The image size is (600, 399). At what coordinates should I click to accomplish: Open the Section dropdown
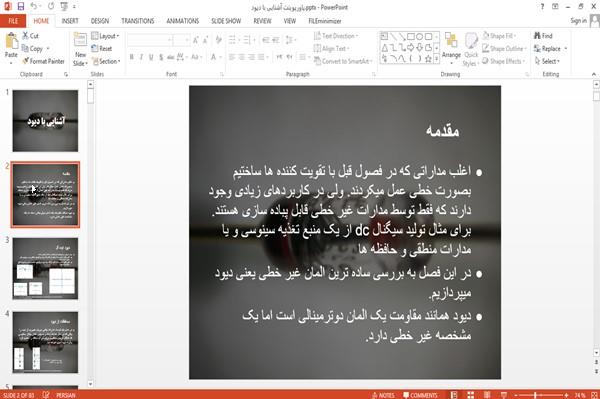[106, 61]
